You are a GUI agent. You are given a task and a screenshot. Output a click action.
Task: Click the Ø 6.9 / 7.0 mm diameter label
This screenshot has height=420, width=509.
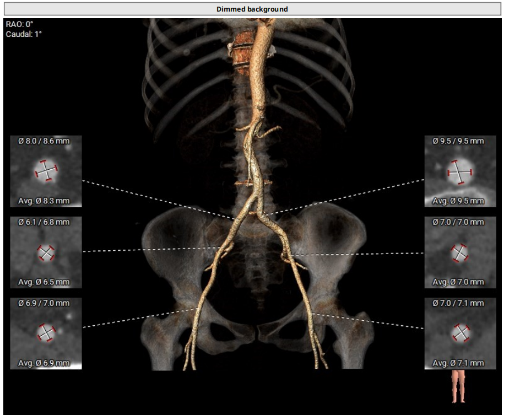44,303
